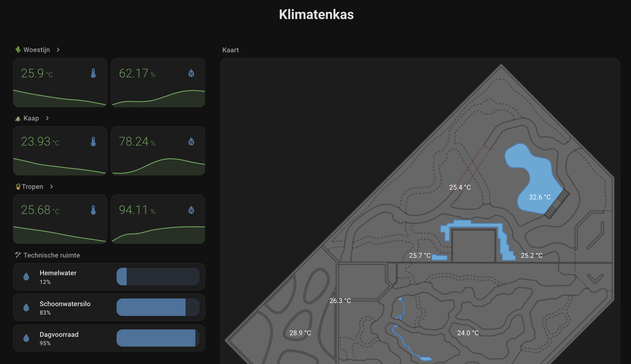Open the Tropen humidity 94.11 % value

137,210
